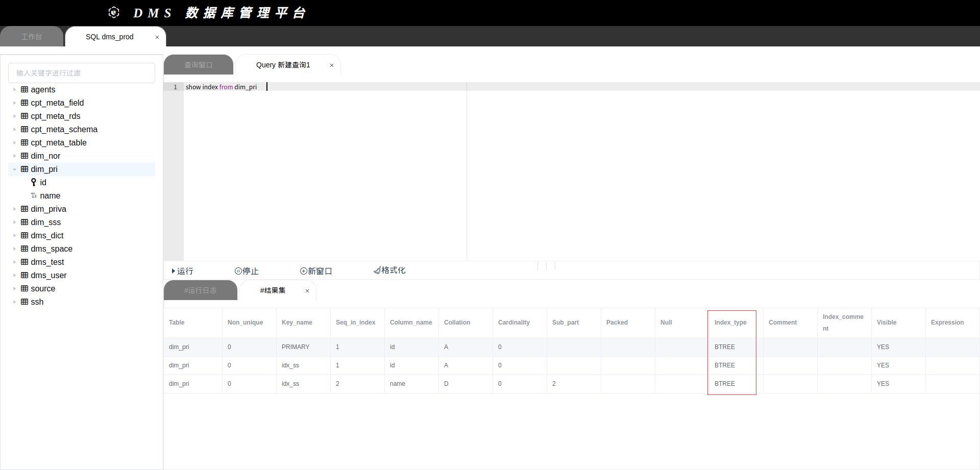Image resolution: width=980 pixels, height=470 pixels.
Task: Expand the dim_nor tree node
Action: click(14, 156)
